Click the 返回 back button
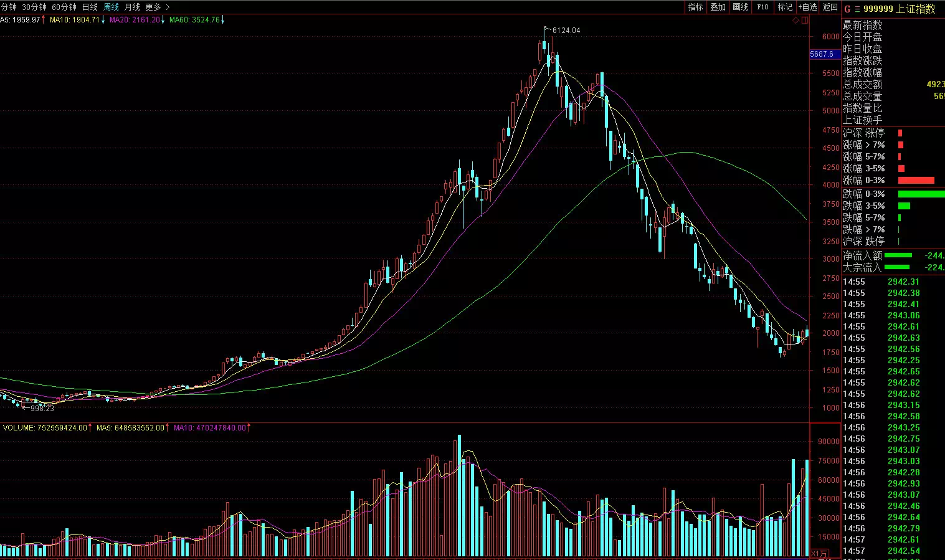 coord(830,7)
